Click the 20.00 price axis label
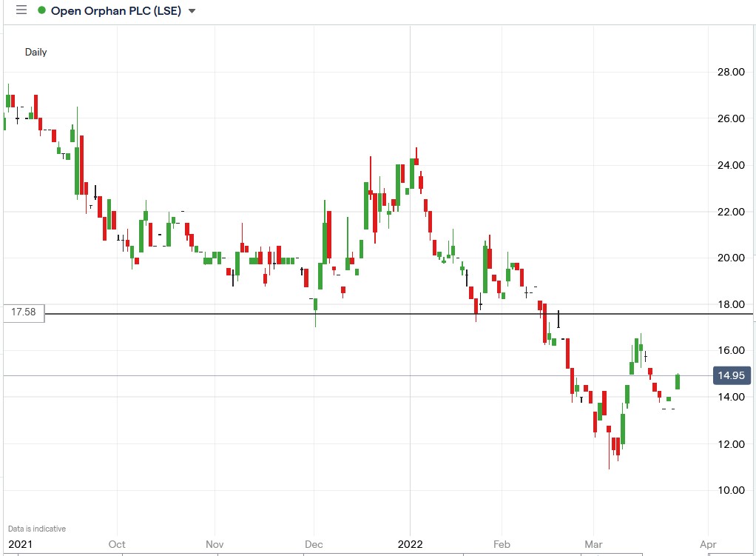Viewport: 756px width, 556px height. click(x=731, y=258)
